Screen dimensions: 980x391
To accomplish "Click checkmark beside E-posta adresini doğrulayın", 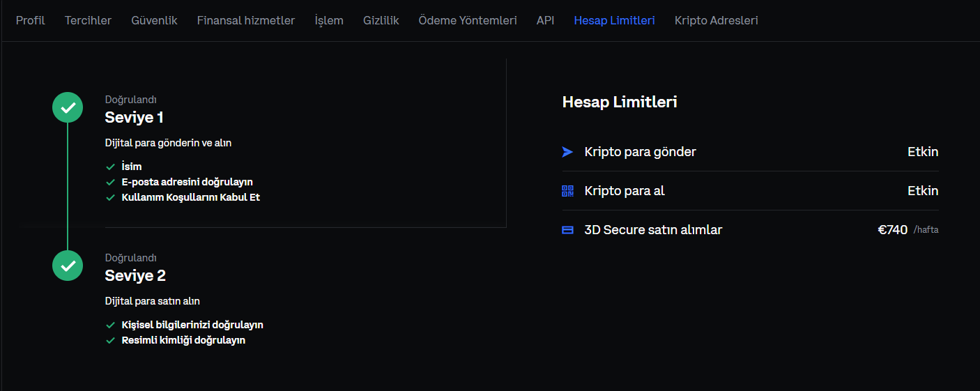I will click(x=110, y=182).
